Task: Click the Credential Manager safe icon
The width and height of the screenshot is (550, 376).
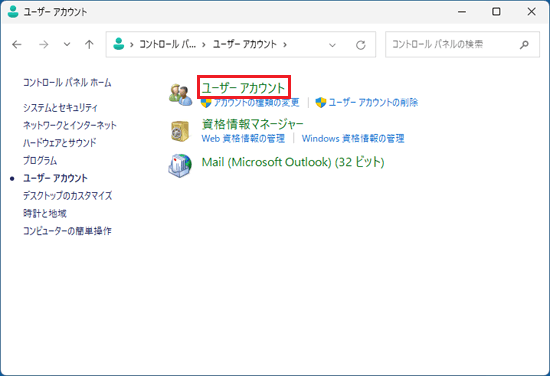Action: (x=180, y=131)
